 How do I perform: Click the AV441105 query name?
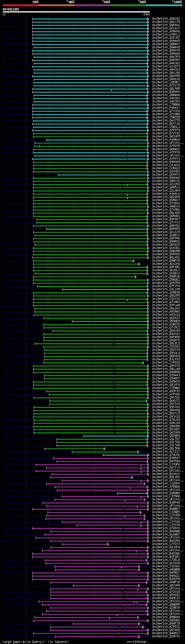click(x=11, y=9)
